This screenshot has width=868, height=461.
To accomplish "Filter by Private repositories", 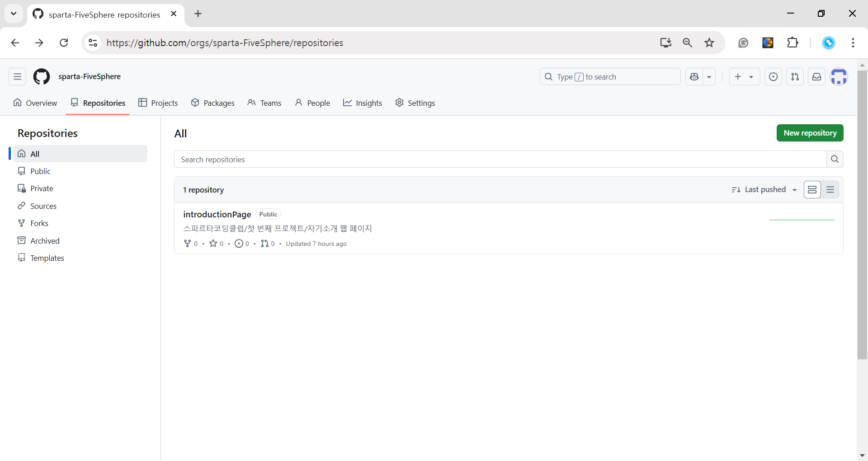I will point(80,188).
